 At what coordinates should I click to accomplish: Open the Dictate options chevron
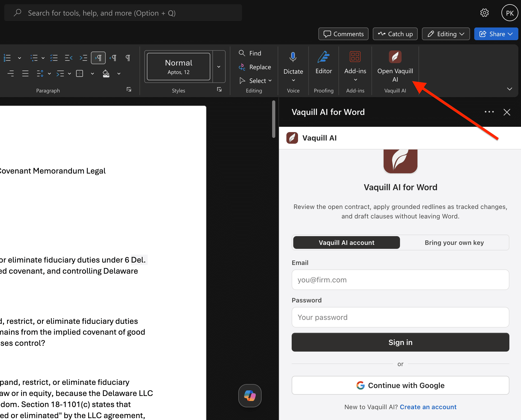[x=293, y=80]
